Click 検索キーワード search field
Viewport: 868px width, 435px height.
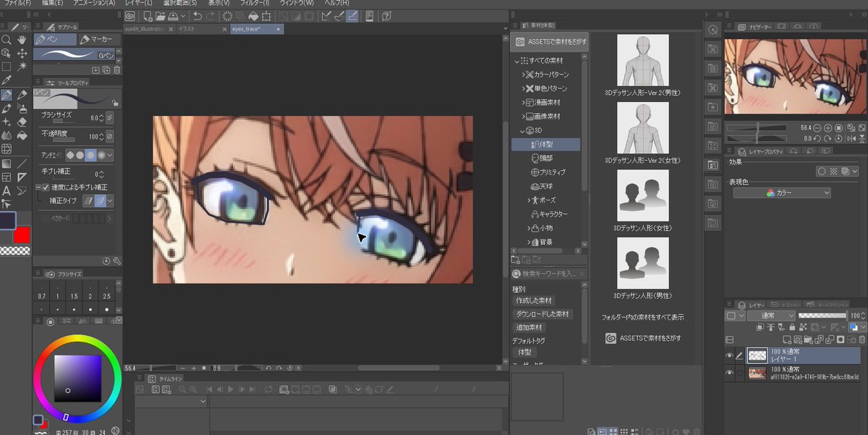[x=549, y=274]
